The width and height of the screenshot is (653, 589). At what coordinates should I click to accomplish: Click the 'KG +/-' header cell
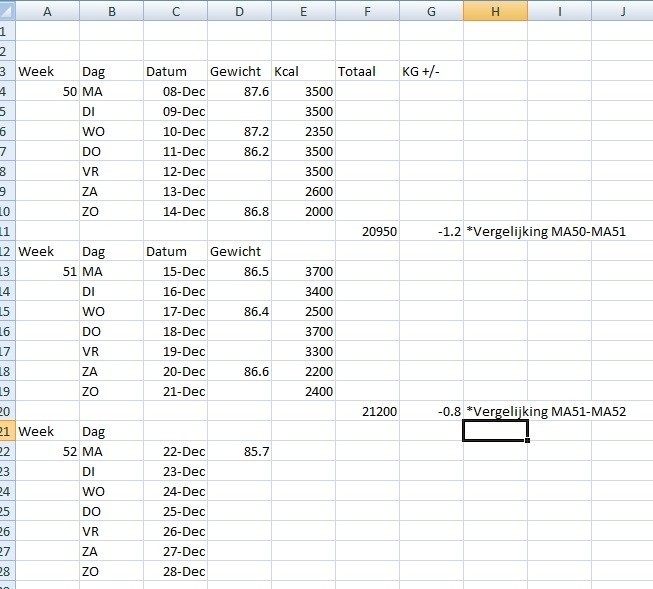[x=431, y=71]
